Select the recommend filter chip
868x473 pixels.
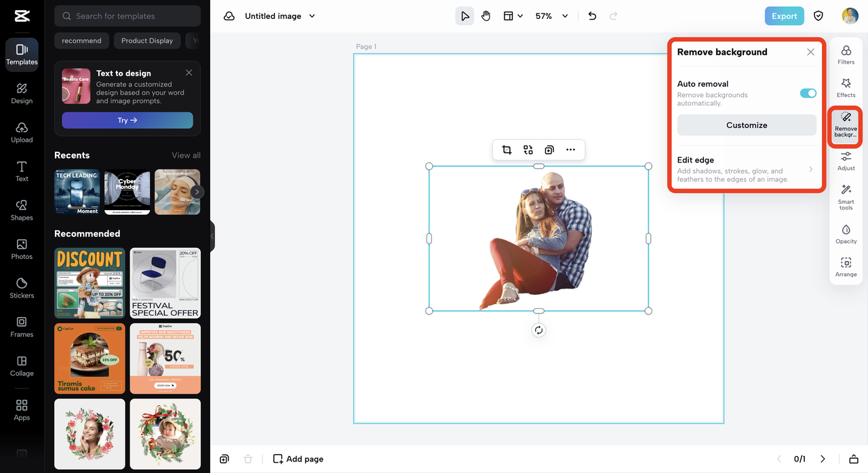pos(81,41)
